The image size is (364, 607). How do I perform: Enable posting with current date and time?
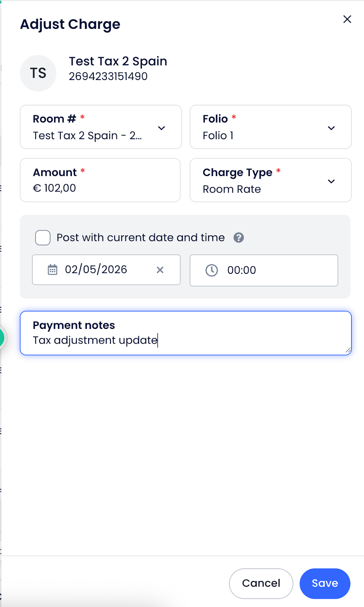(x=43, y=238)
